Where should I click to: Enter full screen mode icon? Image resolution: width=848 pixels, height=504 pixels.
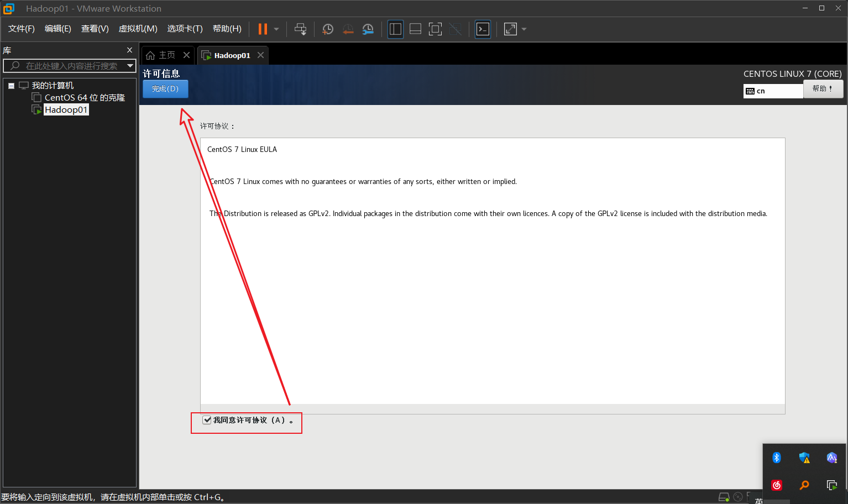[435, 29]
